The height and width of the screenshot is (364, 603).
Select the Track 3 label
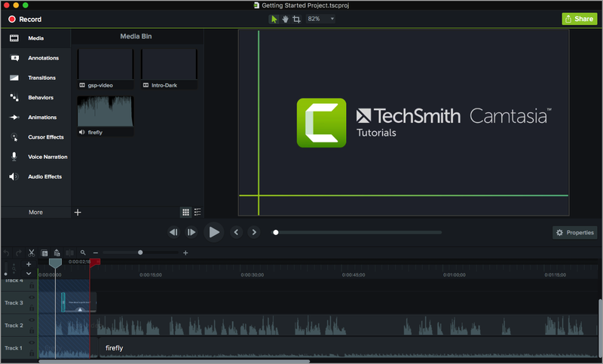click(14, 303)
